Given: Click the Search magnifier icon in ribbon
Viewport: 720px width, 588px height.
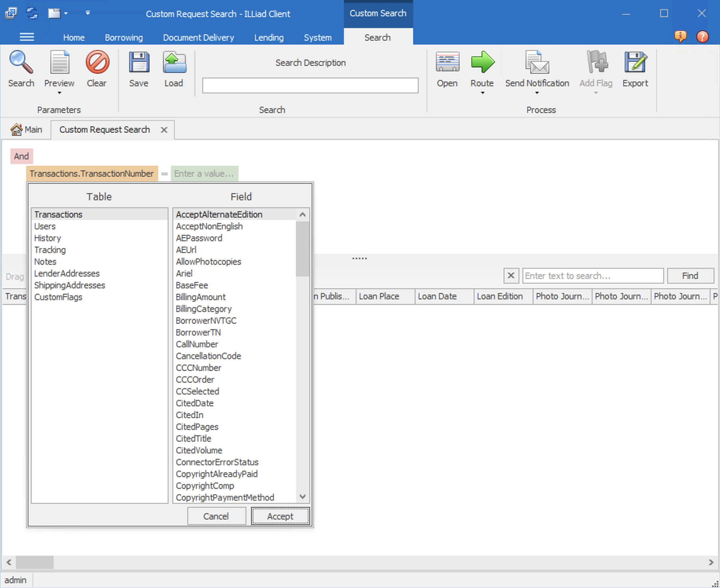Looking at the screenshot, I should tap(21, 63).
